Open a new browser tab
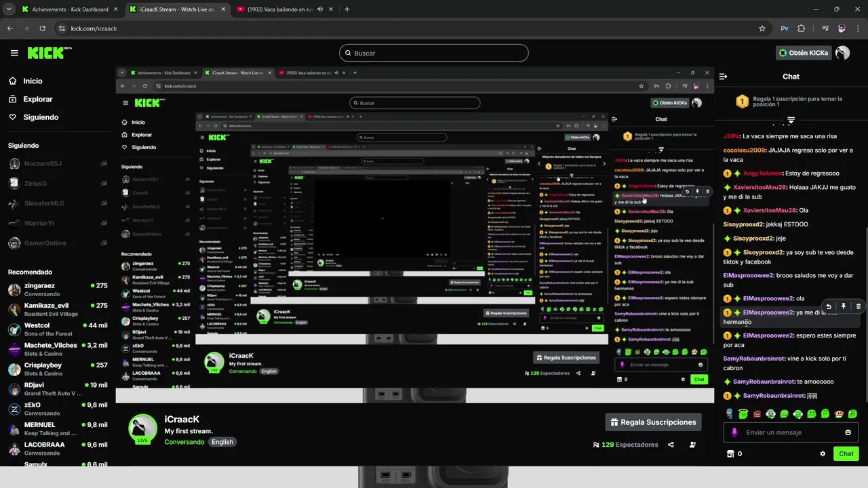The image size is (868, 488). pyautogui.click(x=347, y=9)
